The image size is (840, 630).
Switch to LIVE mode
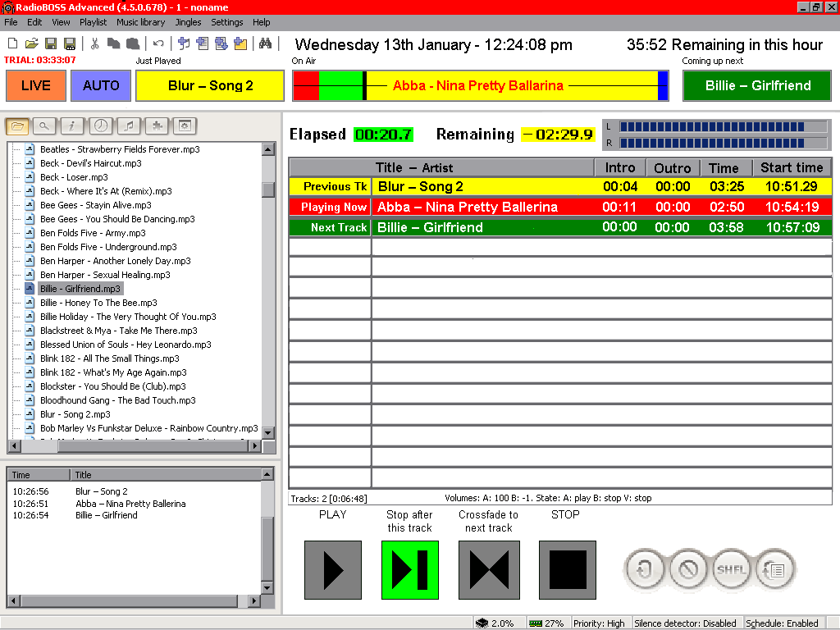point(36,85)
